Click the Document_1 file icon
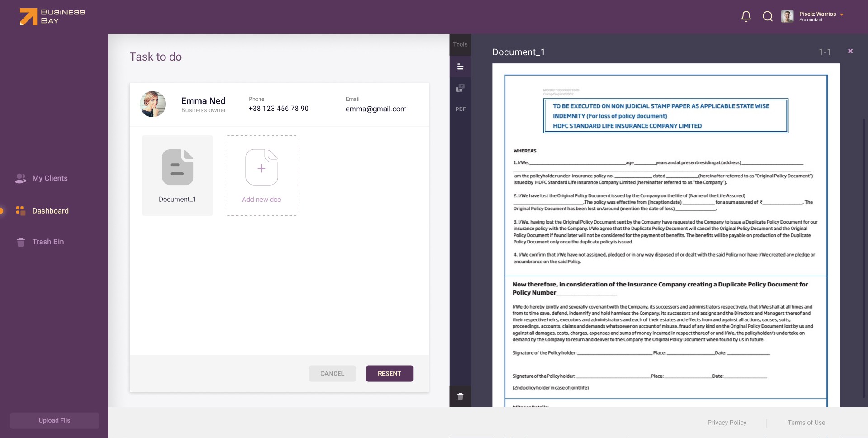The height and width of the screenshot is (438, 868). pos(178,167)
